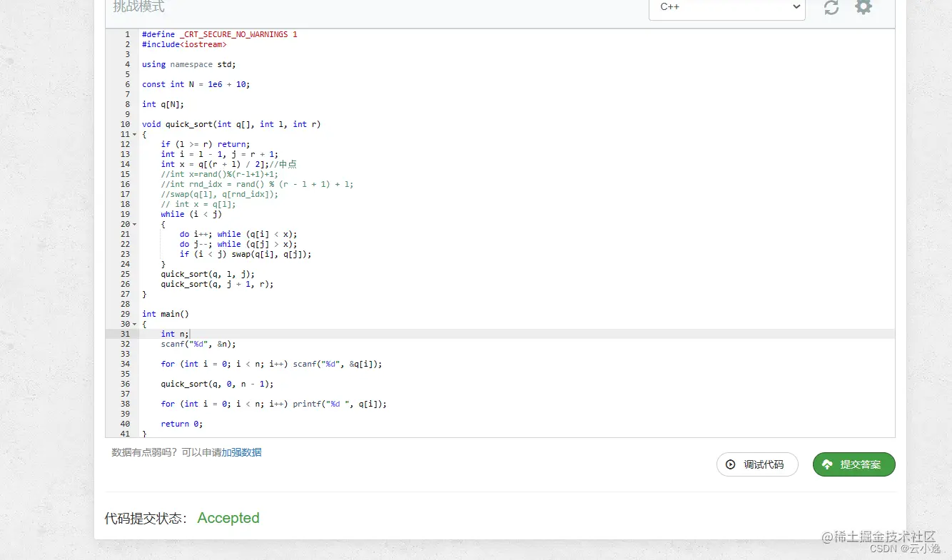Screen dimensions: 952x560
Task: Click the "int main()" line
Action: pyautogui.click(x=166, y=314)
